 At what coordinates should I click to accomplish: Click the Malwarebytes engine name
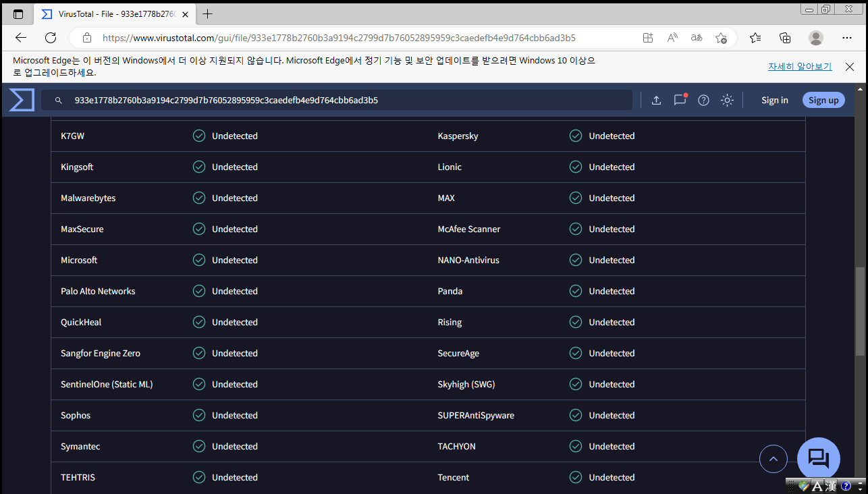88,198
